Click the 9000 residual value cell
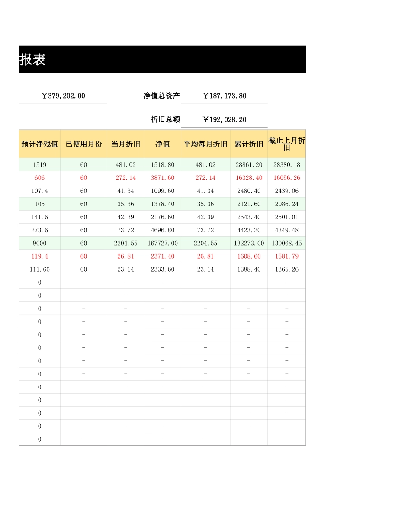411x532 pixels. 40,243
